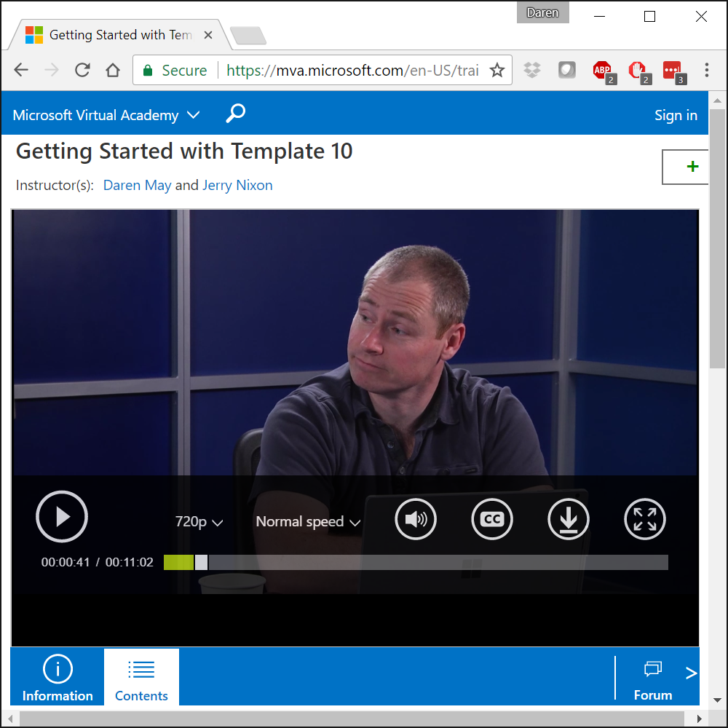The image size is (728, 728).
Task: Expand the Microsoft Virtual Academy menu
Action: (x=106, y=115)
